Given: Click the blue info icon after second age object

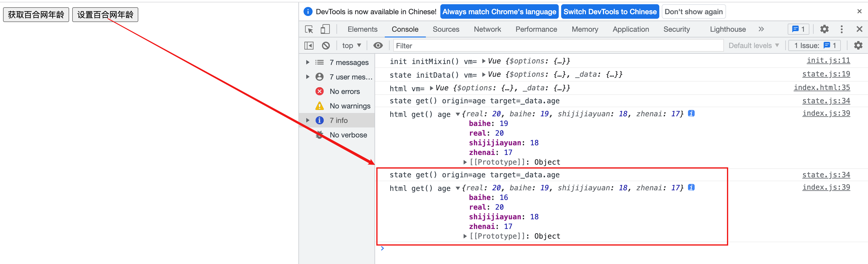Looking at the screenshot, I should tap(691, 188).
